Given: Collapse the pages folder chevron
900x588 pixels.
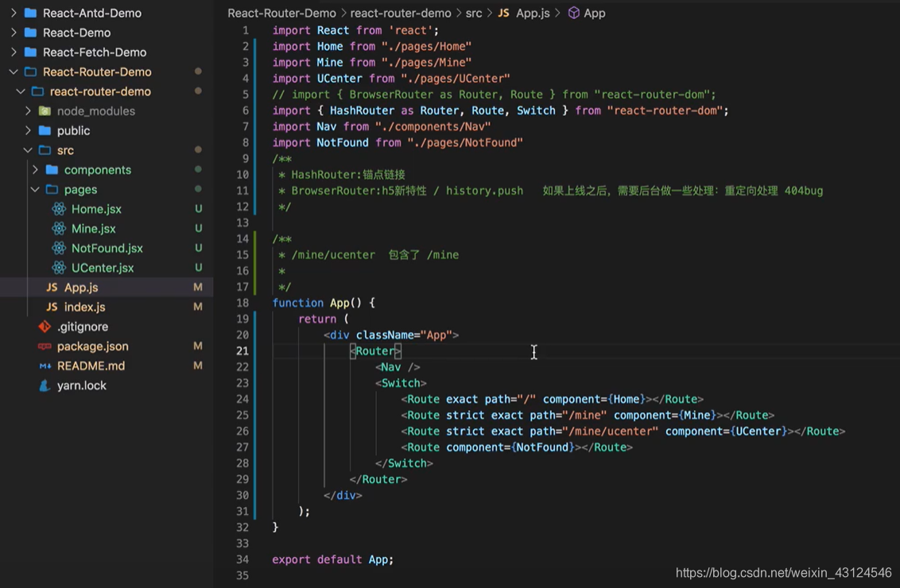Looking at the screenshot, I should tap(35, 189).
